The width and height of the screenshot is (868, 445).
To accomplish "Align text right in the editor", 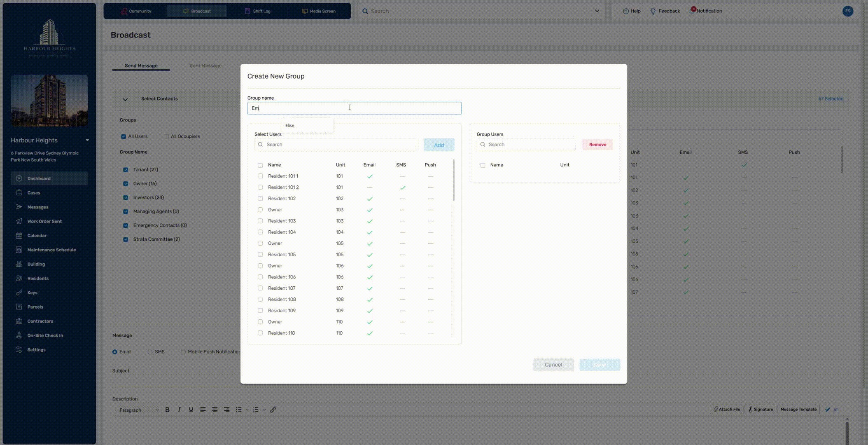I will point(227,410).
